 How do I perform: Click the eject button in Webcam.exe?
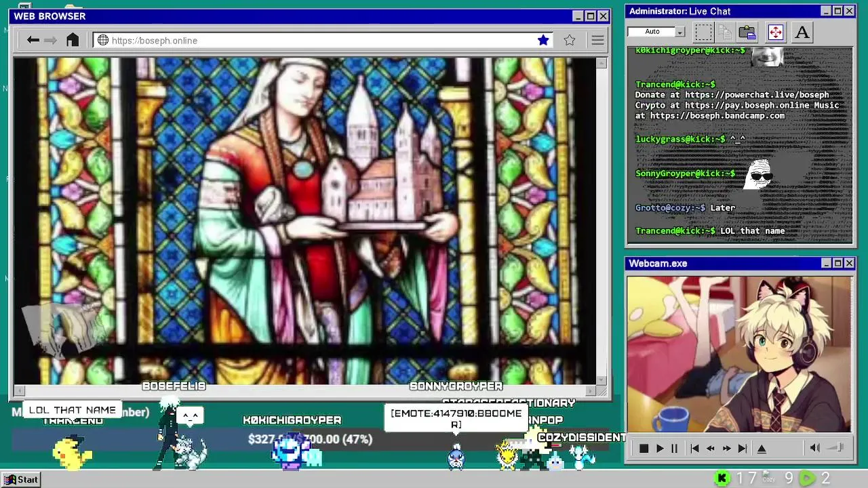[x=762, y=448]
